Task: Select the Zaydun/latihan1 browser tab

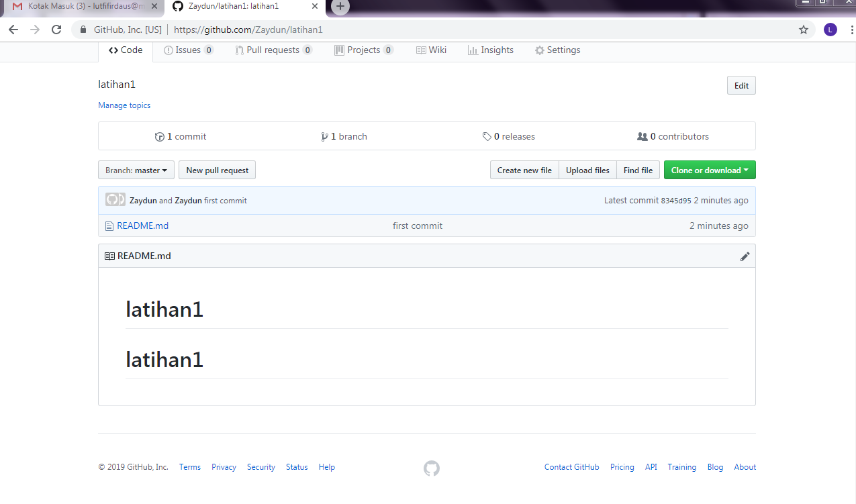Action: coord(246,7)
